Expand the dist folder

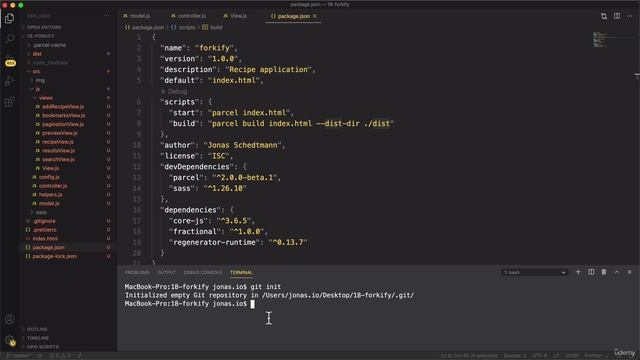[37, 54]
